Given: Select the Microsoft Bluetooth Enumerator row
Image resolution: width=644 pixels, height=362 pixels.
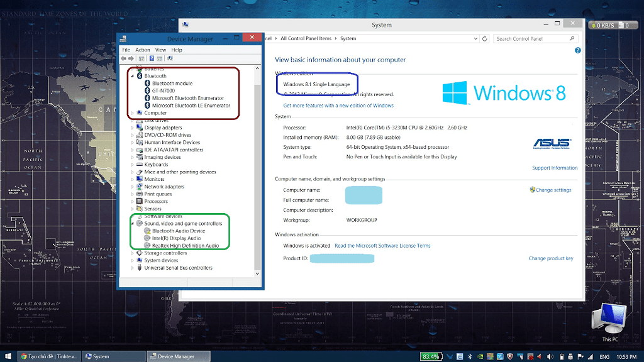Looking at the screenshot, I should point(187,98).
